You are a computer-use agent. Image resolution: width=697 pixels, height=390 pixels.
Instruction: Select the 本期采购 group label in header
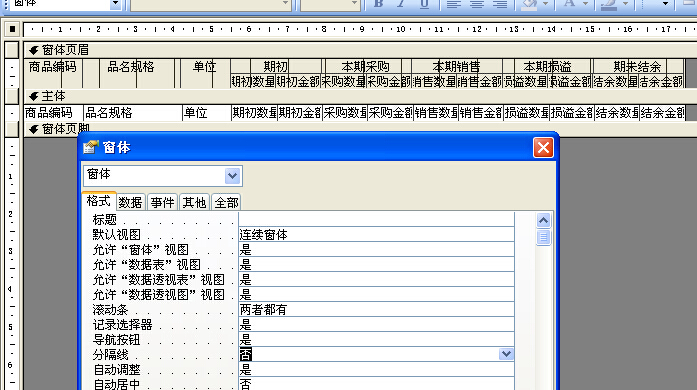tap(365, 67)
